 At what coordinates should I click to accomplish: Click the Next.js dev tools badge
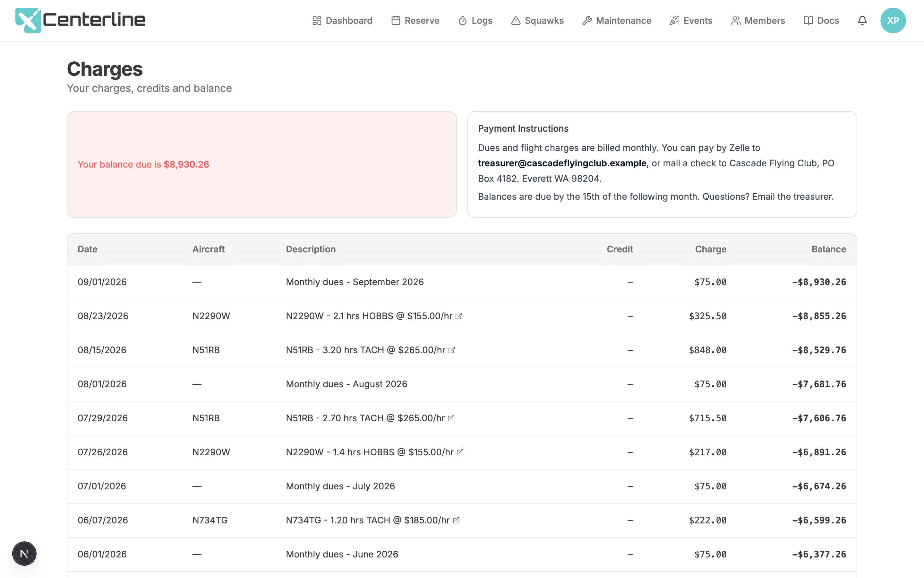24,553
